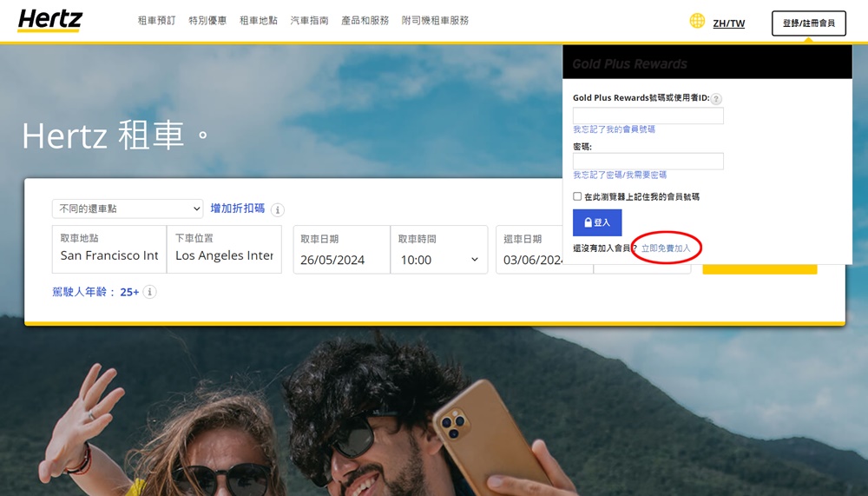868x496 pixels.
Task: Open the 租車預訂 menu
Action: click(156, 21)
